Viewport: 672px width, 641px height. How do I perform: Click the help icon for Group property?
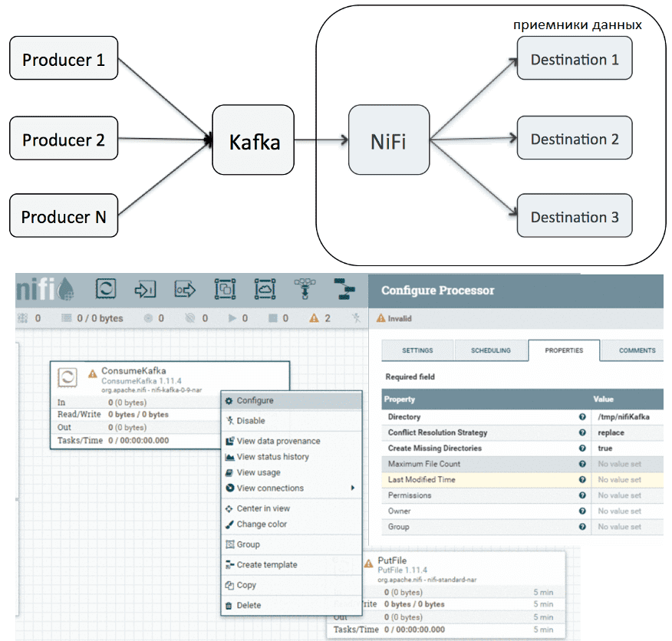tap(582, 527)
